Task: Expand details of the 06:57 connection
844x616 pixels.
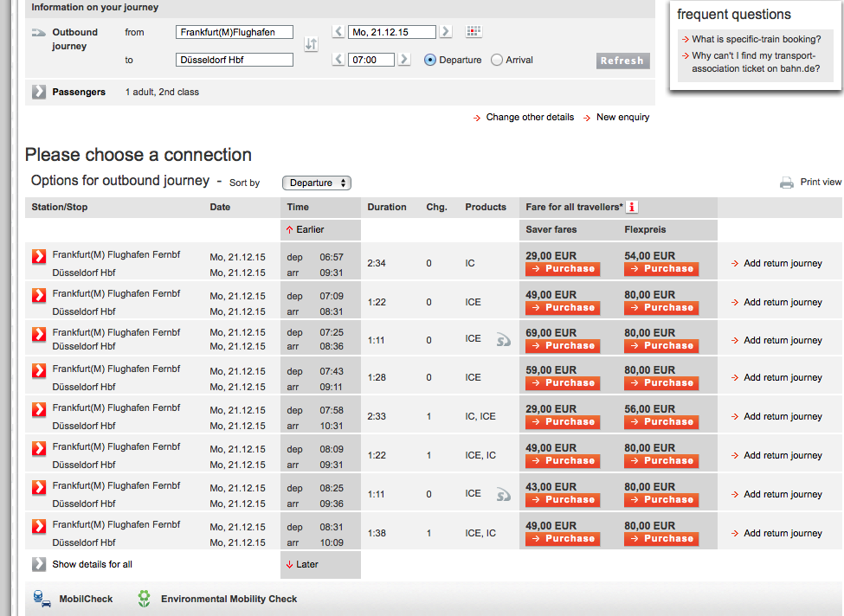Action: click(39, 256)
